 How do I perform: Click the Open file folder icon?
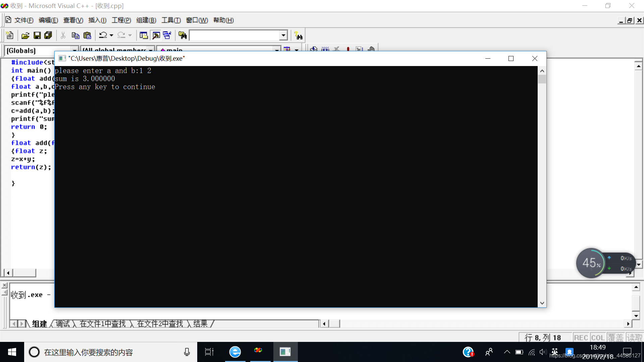25,35
